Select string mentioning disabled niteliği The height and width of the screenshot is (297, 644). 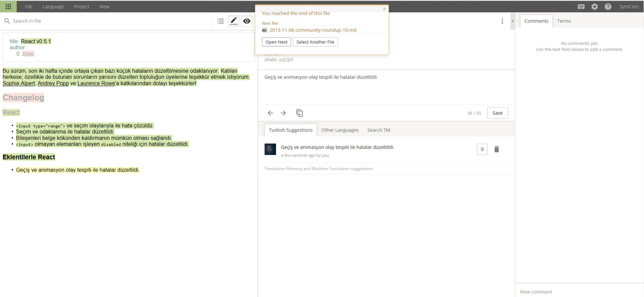[x=102, y=144]
